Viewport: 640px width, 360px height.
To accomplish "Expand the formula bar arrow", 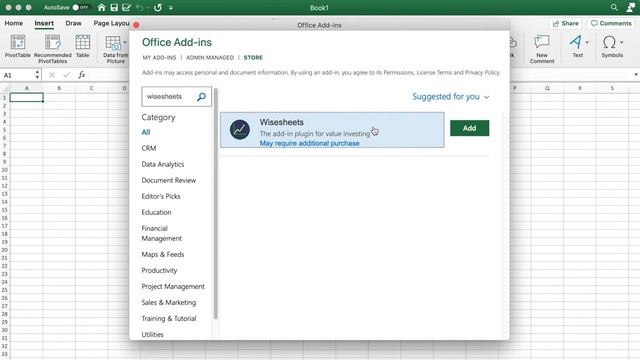I will tap(636, 75).
